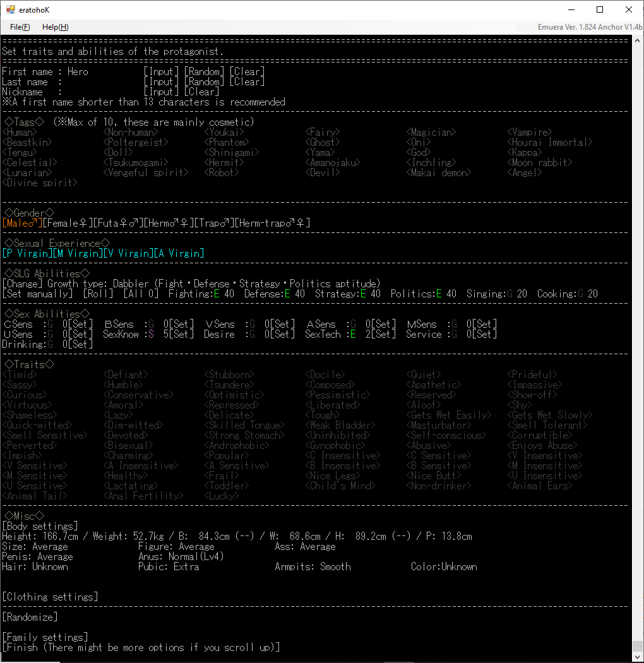The image size is (644, 663).
Task: Choose the Futa gender option
Action: [x=118, y=224]
